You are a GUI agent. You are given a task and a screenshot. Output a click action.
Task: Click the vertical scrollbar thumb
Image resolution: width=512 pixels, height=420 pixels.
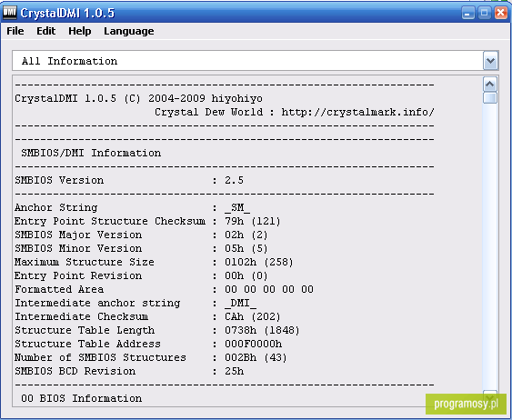(490, 98)
